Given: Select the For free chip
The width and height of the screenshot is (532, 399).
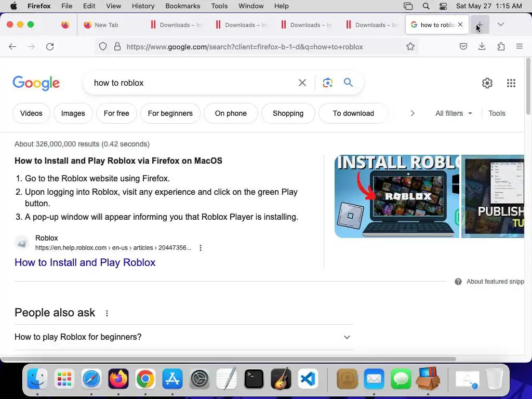Looking at the screenshot, I should tap(116, 113).
